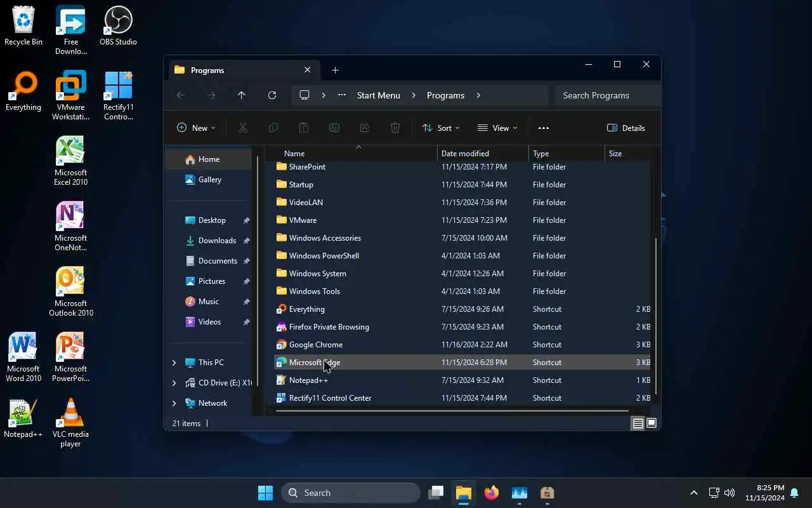Switch to details list view icon

[638, 424]
